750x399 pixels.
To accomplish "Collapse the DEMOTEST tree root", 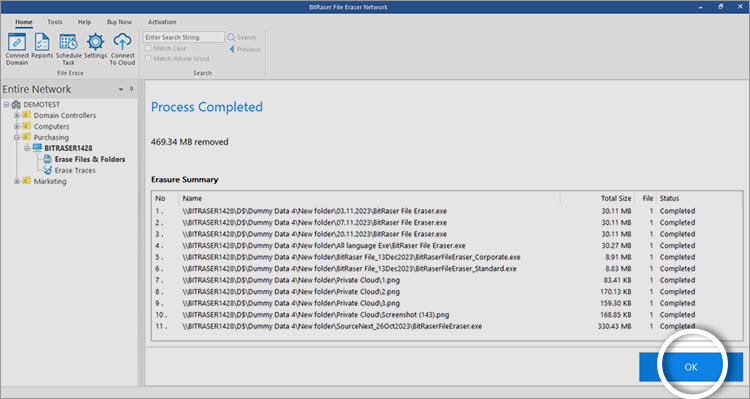I will point(6,104).
